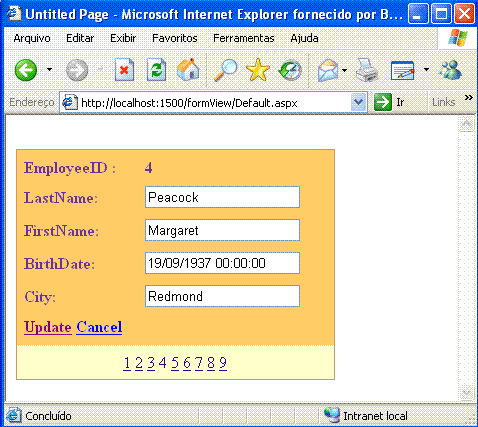Click the Cancel link

(x=99, y=327)
